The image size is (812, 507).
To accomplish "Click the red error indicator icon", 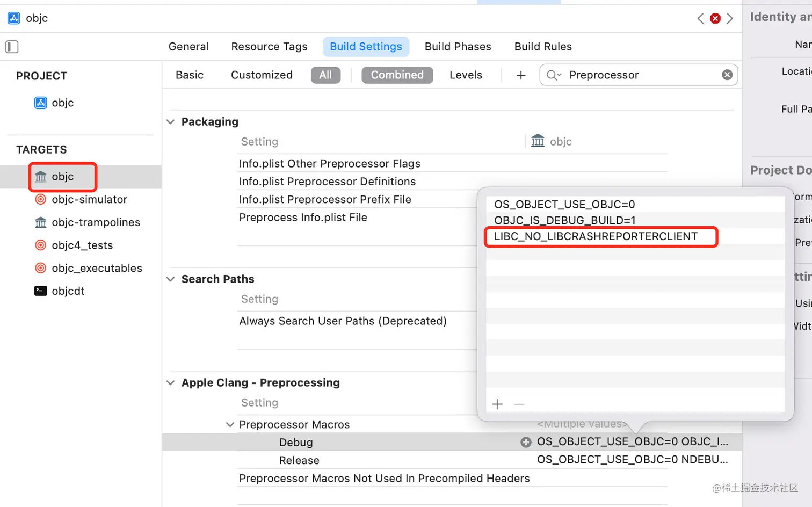I will pos(715,18).
